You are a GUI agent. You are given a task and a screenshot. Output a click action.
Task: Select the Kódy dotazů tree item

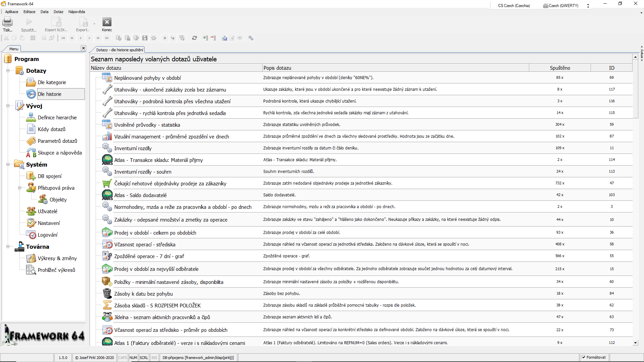click(51, 129)
